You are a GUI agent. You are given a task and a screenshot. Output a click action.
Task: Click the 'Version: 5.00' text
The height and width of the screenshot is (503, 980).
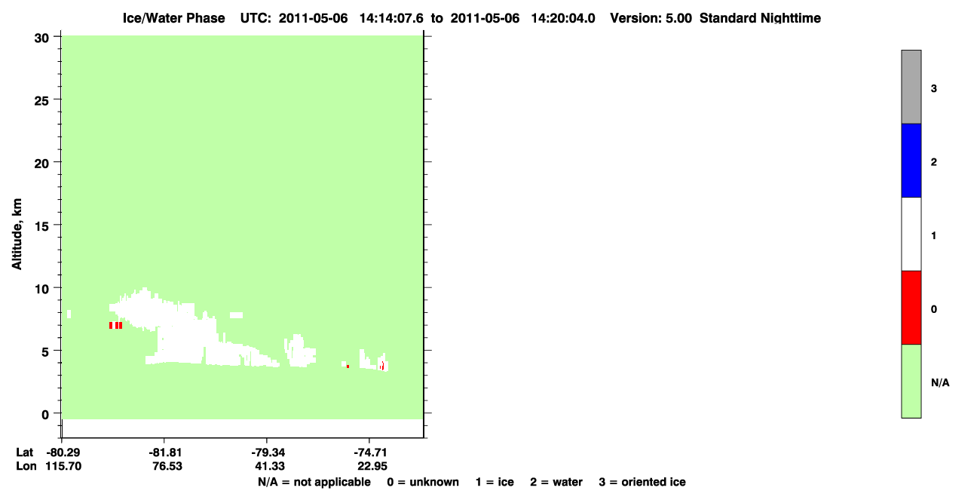click(651, 18)
